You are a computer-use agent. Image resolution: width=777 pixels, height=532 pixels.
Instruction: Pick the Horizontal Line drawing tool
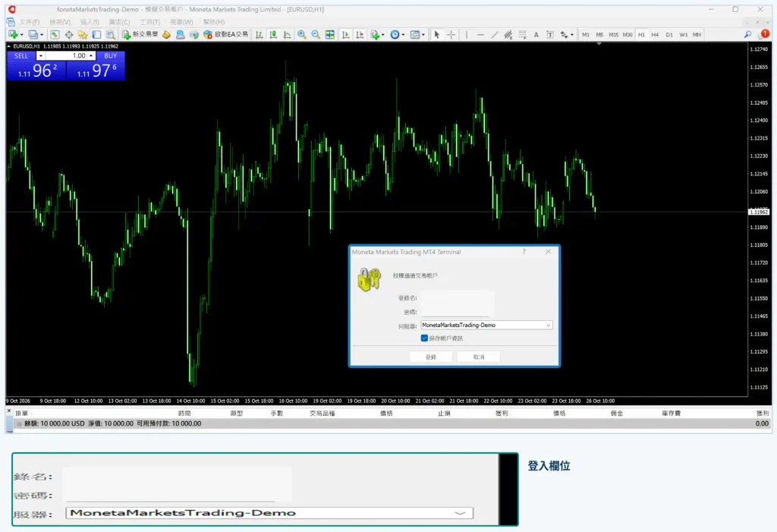coord(480,35)
